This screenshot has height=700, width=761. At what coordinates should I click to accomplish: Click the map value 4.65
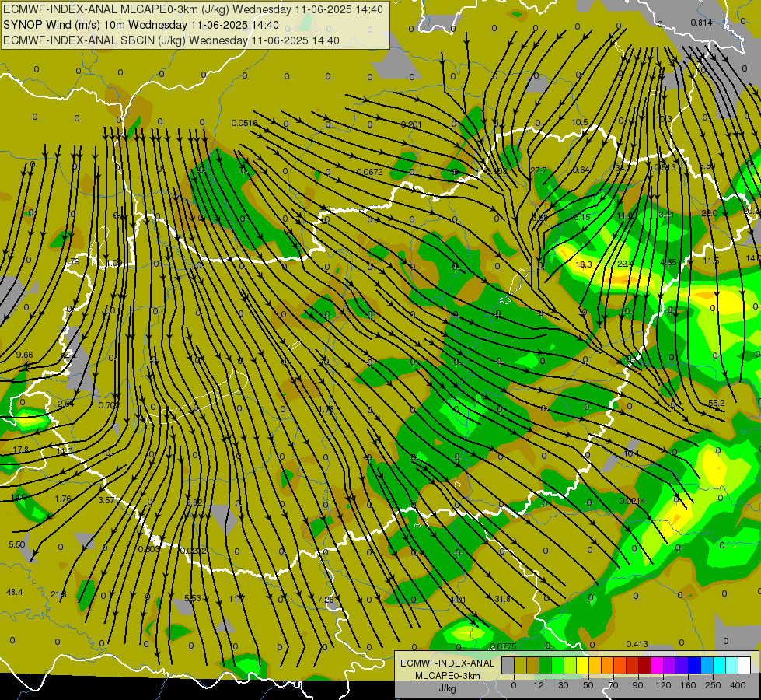(x=668, y=262)
